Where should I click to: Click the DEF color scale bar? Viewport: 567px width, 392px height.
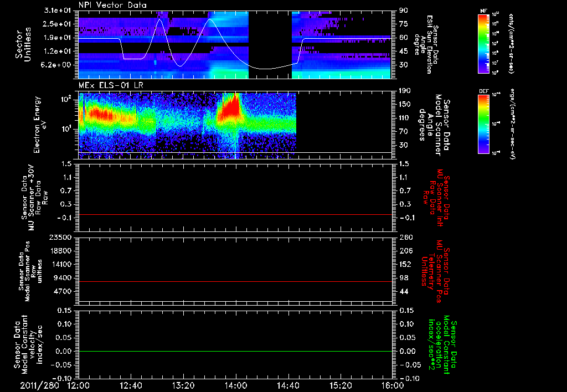483,124
